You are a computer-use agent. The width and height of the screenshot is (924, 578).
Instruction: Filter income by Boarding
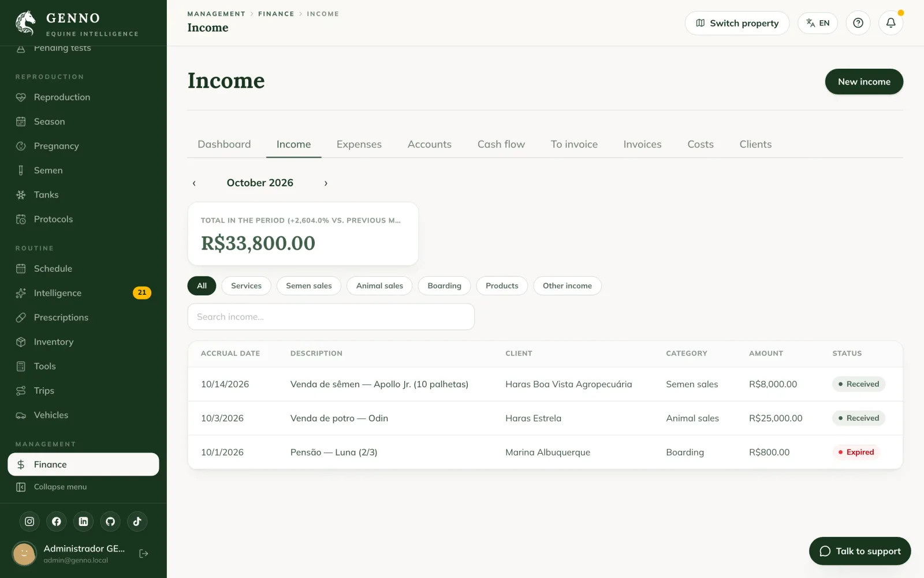pyautogui.click(x=445, y=286)
